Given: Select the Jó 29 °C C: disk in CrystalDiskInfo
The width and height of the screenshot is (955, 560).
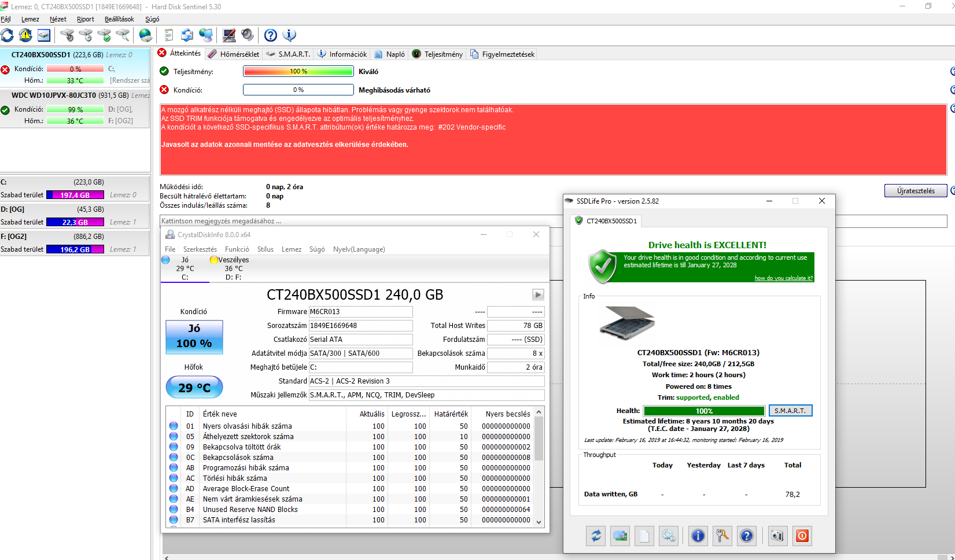Looking at the screenshot, I should (185, 268).
